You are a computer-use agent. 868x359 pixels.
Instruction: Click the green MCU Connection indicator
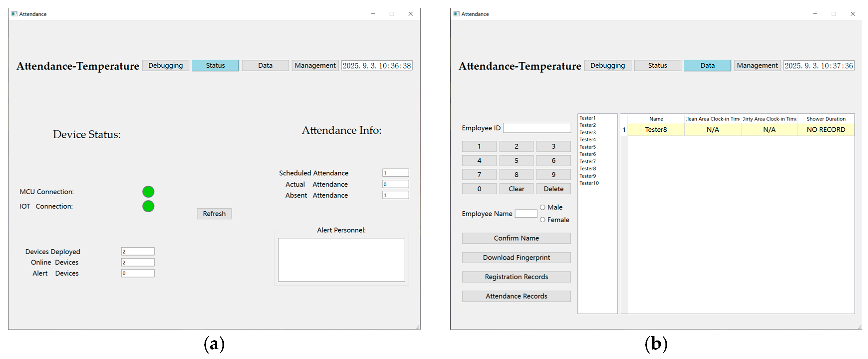(148, 192)
